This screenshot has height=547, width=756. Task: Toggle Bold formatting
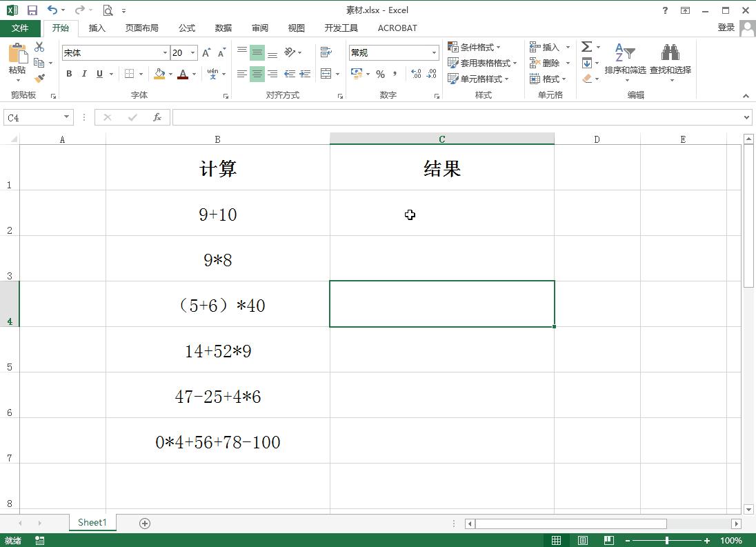tap(69, 74)
